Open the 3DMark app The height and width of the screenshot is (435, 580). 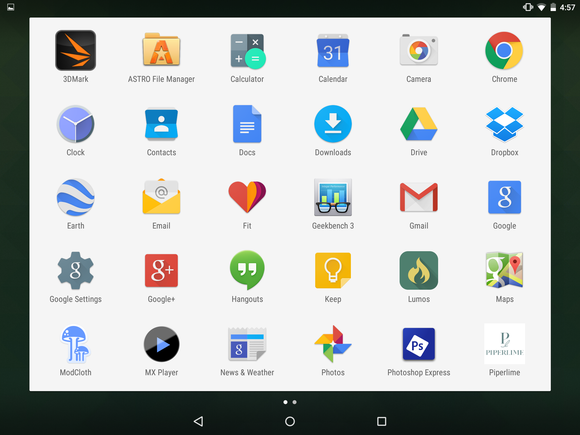tap(75, 51)
